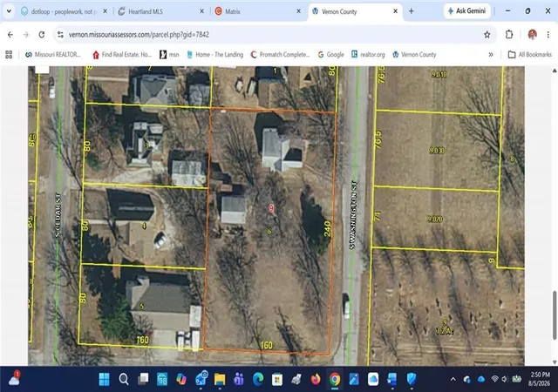Open the clock and date panel

[x=541, y=379]
